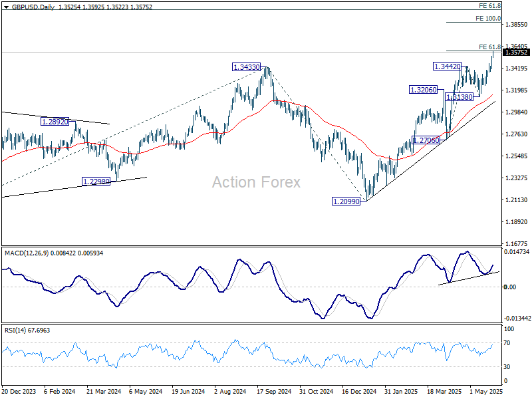Select the 1.28920 price label

coord(55,122)
